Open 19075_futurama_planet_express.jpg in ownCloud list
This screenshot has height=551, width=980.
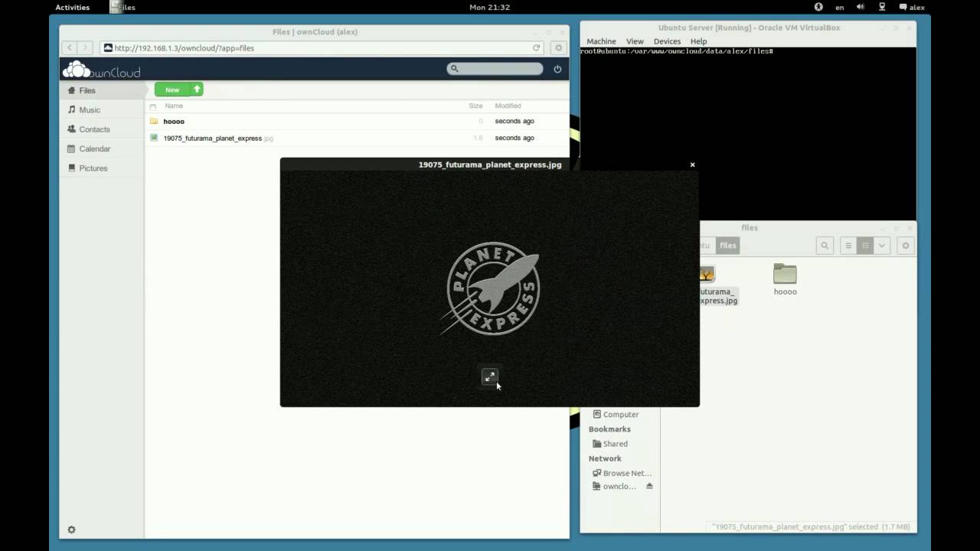click(x=217, y=138)
